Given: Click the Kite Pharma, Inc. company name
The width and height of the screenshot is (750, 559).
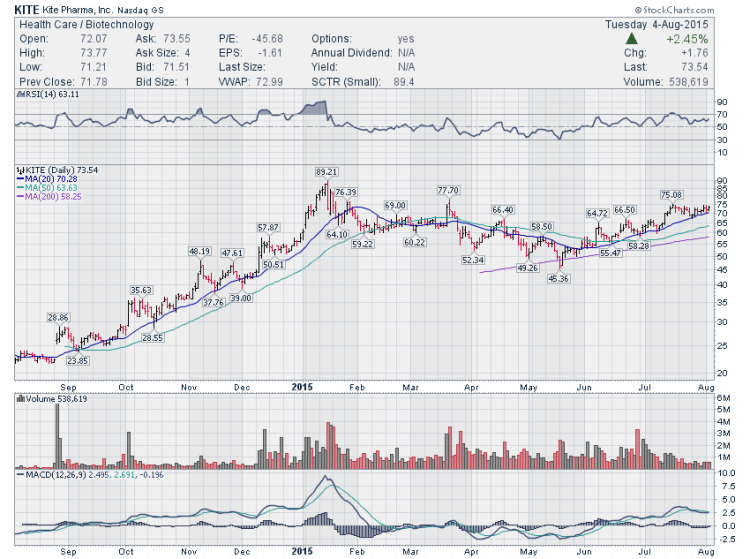Looking at the screenshot, I should click(77, 10).
